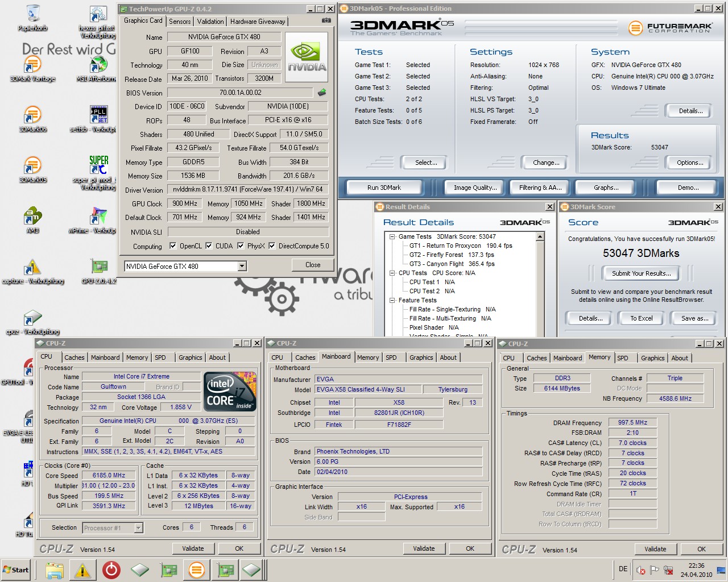The image size is (728, 582).
Task: Click the To Excel button
Action: pos(641,318)
